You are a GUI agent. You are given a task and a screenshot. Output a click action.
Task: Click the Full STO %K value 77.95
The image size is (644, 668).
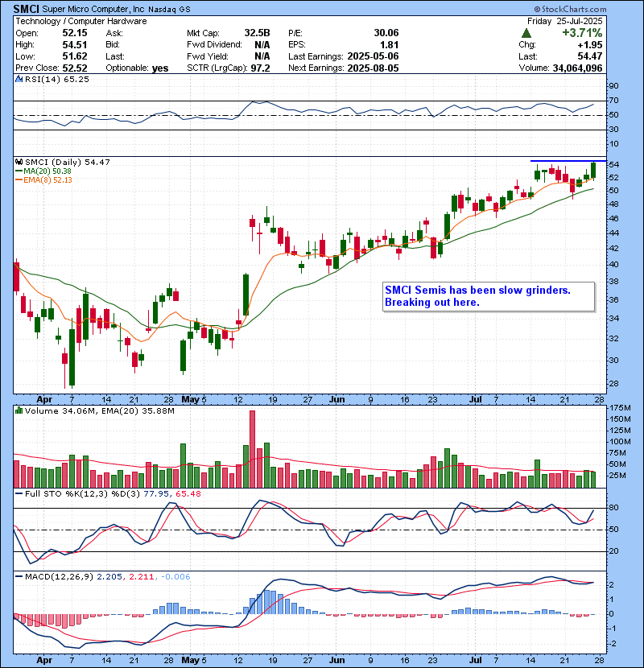(155, 494)
